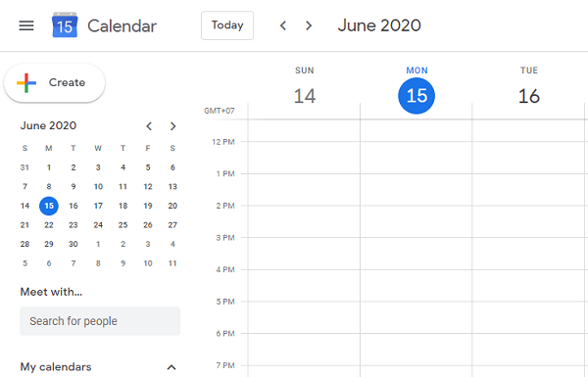Click 2 PM slot on Monday column
Image resolution: width=588 pixels, height=377 pixels.
(x=416, y=221)
